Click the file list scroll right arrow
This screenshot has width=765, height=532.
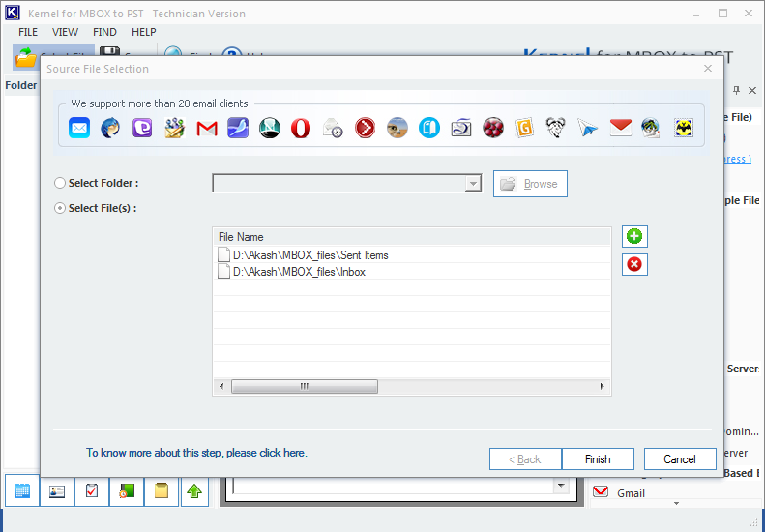[603, 387]
